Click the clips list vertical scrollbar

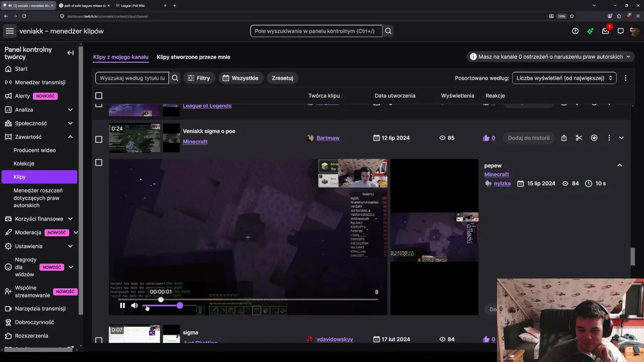(x=633, y=256)
